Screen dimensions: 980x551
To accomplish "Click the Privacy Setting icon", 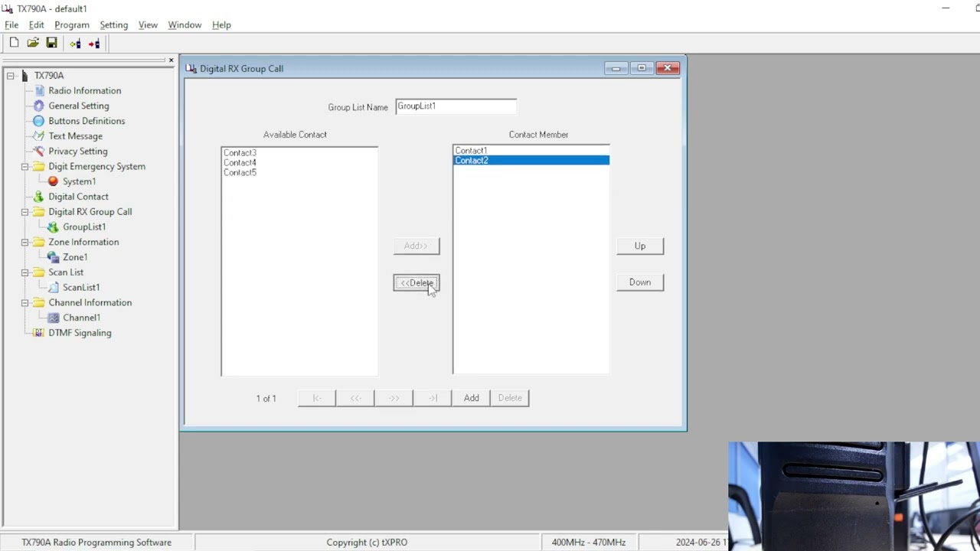I will (38, 152).
